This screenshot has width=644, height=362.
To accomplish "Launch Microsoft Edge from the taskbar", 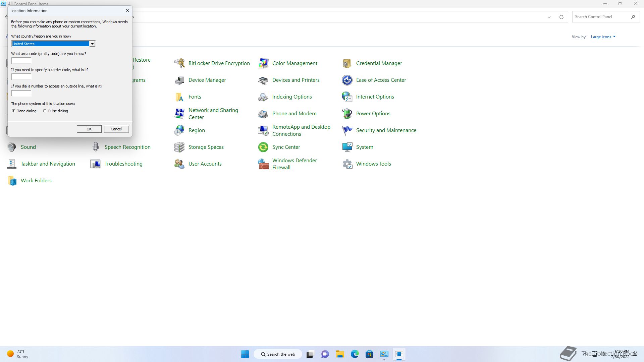I will (x=355, y=354).
